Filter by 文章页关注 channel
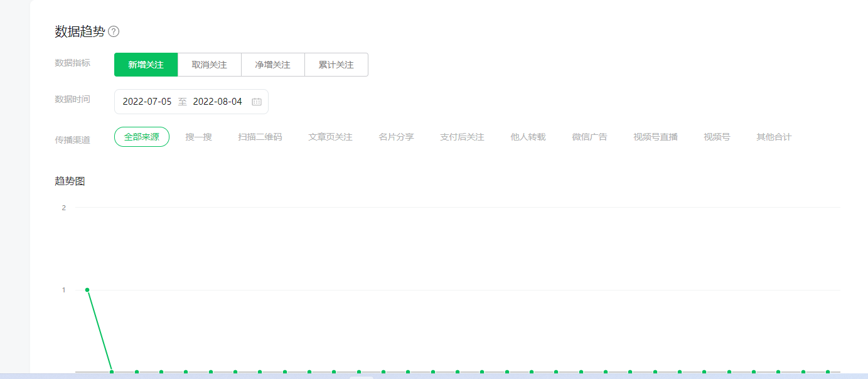Image resolution: width=868 pixels, height=379 pixels. [331, 137]
